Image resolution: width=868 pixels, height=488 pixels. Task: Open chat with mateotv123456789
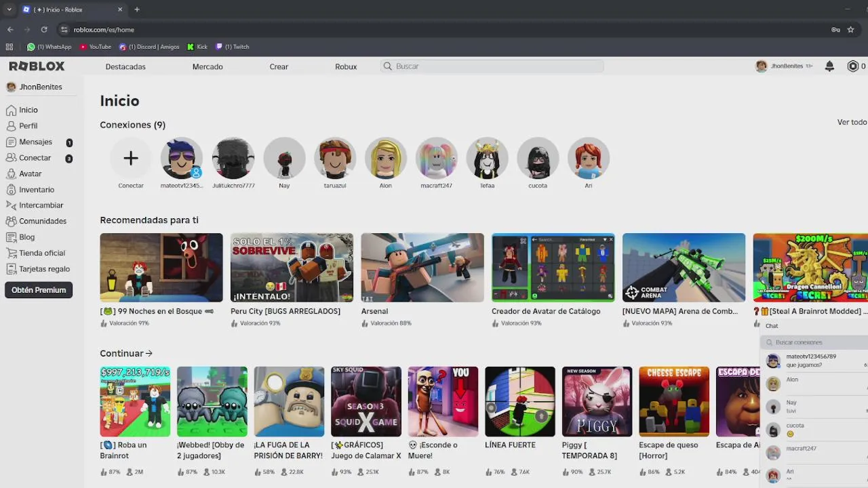pos(815,361)
